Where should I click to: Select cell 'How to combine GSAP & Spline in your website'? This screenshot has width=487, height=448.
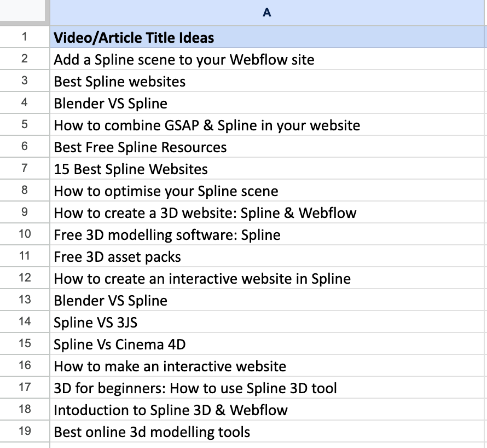pyautogui.click(x=268, y=125)
